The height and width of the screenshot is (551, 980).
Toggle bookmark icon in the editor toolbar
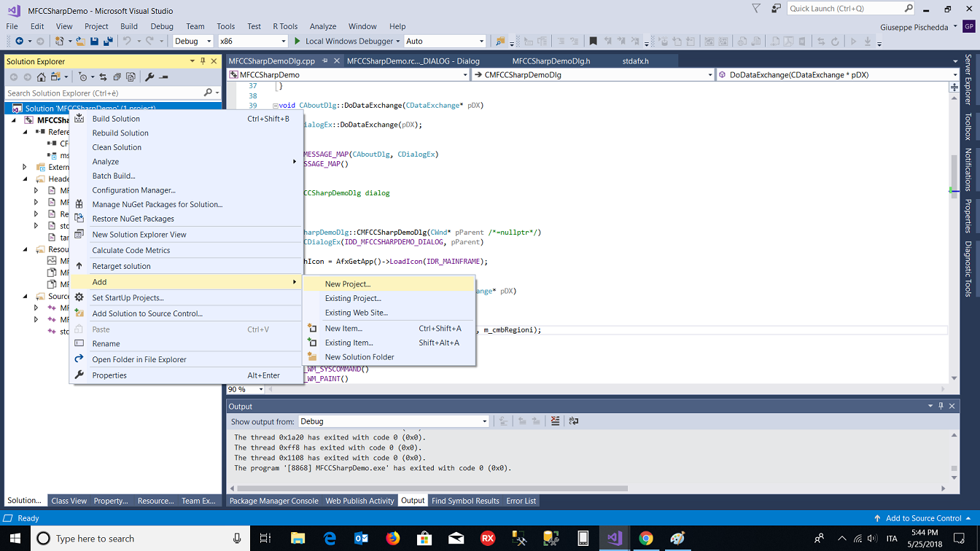pyautogui.click(x=593, y=42)
